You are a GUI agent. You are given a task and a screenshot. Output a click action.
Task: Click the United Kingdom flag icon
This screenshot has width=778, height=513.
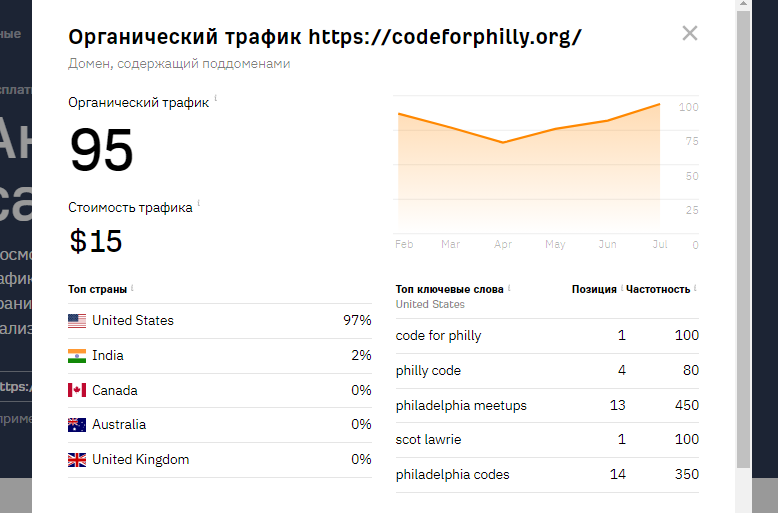pyautogui.click(x=77, y=460)
